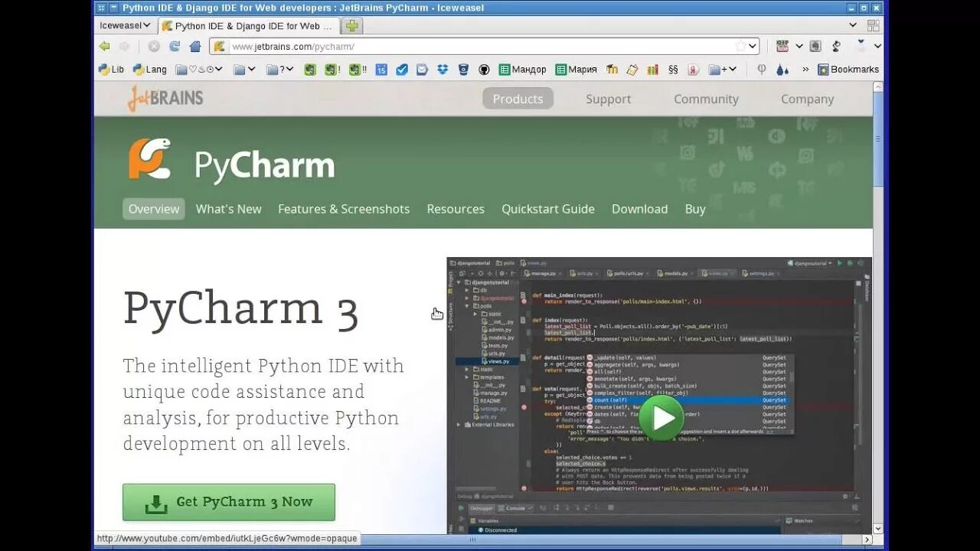980x551 pixels.
Task: Open the blue checkmark bookmark
Action: [402, 69]
